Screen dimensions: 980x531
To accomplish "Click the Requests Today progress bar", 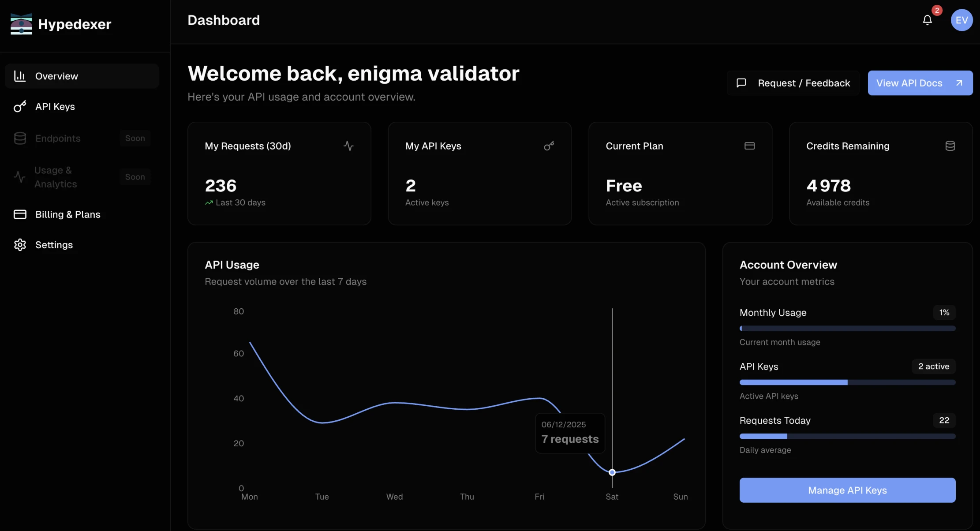I will (847, 436).
